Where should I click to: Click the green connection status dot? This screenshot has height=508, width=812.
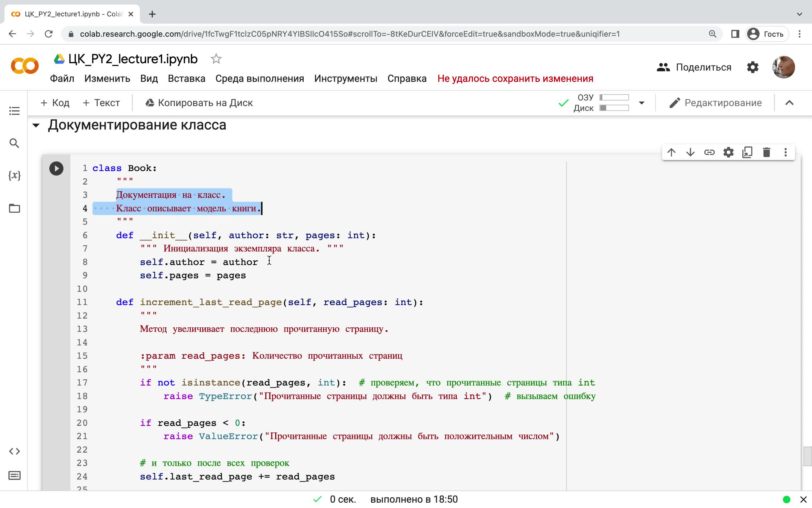click(x=787, y=500)
